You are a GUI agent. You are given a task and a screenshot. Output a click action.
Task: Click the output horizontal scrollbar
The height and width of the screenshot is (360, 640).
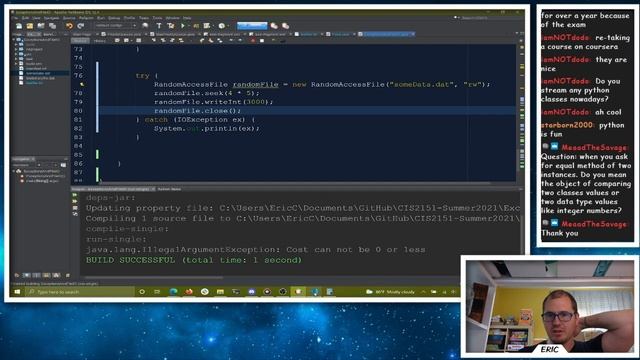pos(155,278)
